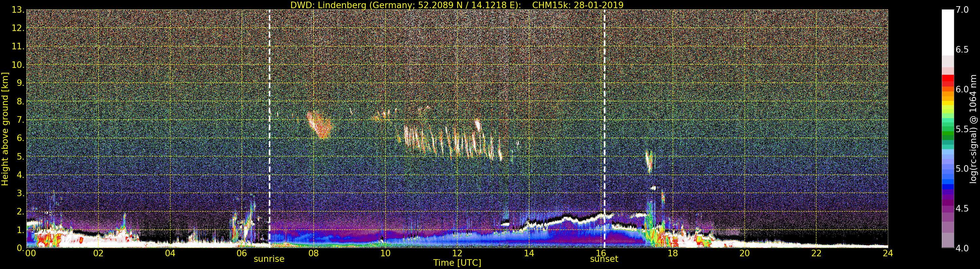This screenshot has width=980, height=269.
Task: Click the '13.' height tick label
Action: (x=18, y=10)
